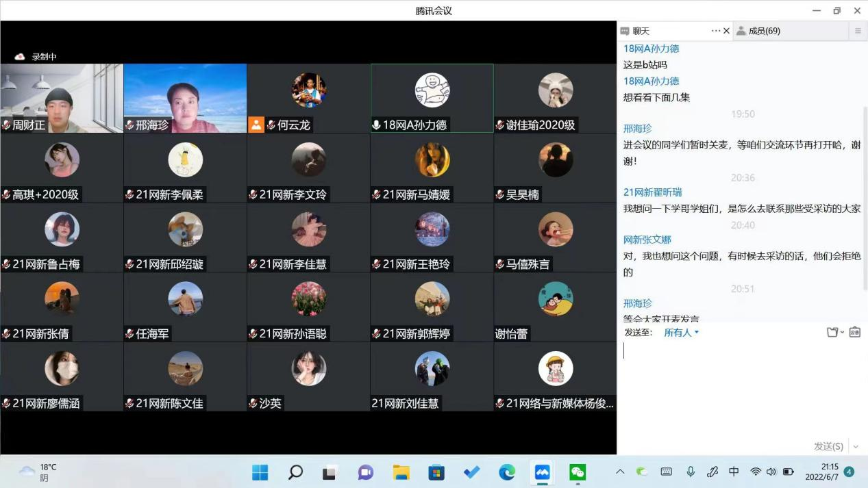Click the folder icon to send file
This screenshot has width=868, height=488.
coord(832,333)
